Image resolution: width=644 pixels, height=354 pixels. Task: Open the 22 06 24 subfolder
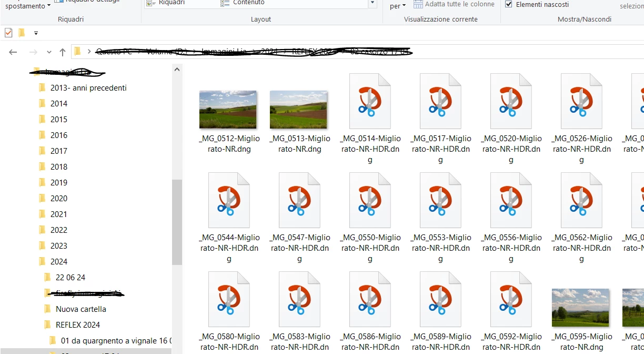71,278
